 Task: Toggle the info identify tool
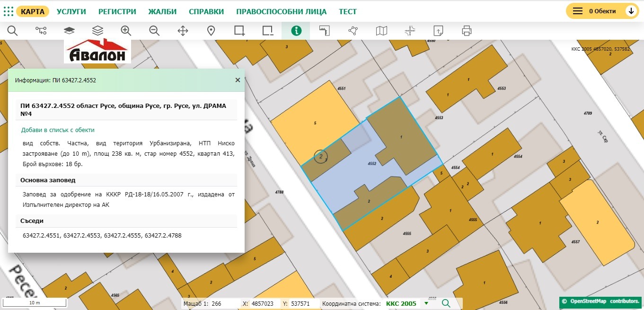[x=296, y=31]
